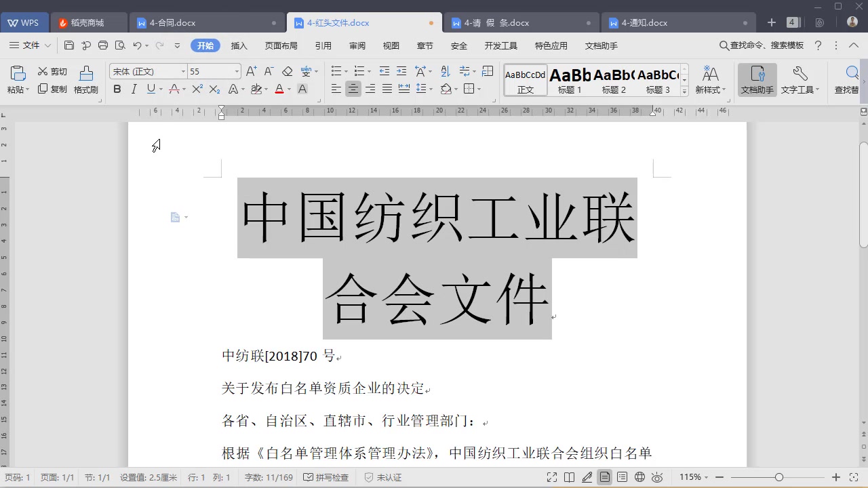Click the zoom slider handle
Image resolution: width=868 pixels, height=488 pixels.
click(x=779, y=477)
